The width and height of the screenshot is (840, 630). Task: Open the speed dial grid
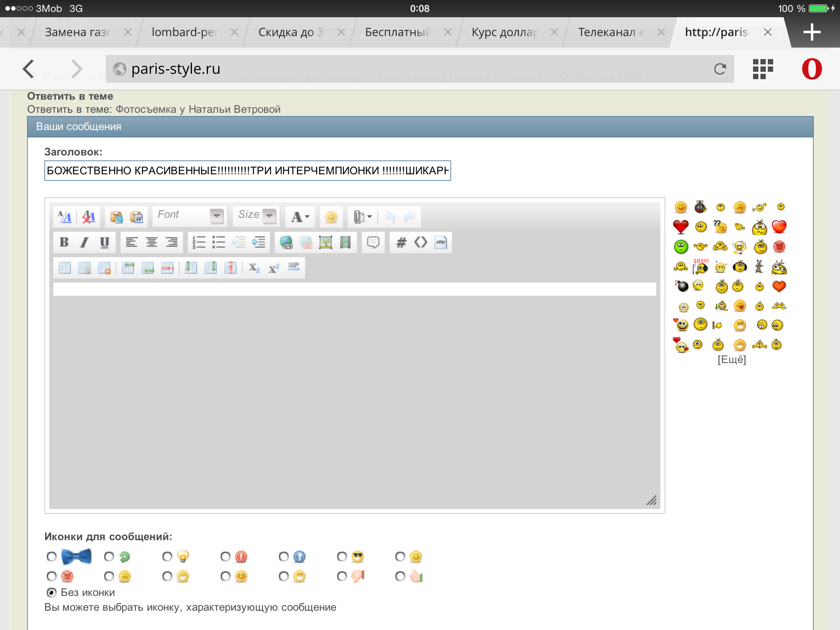coord(763,69)
